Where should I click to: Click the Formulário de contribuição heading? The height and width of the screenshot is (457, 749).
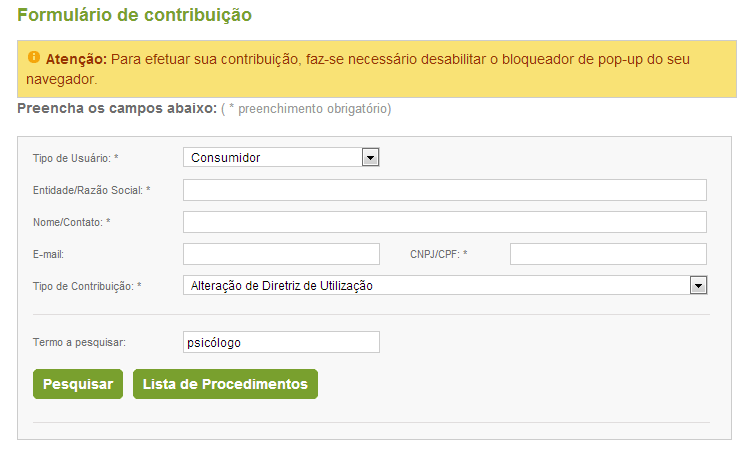coord(135,15)
